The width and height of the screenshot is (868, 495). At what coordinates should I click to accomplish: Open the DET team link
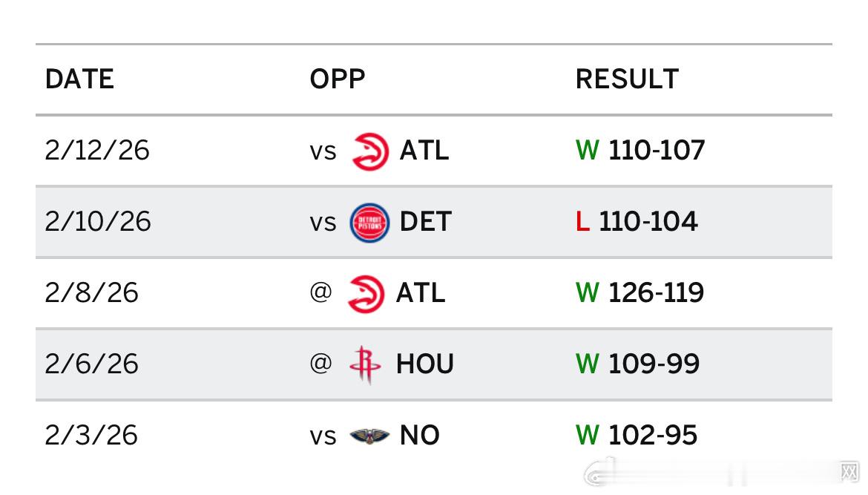coord(426,222)
